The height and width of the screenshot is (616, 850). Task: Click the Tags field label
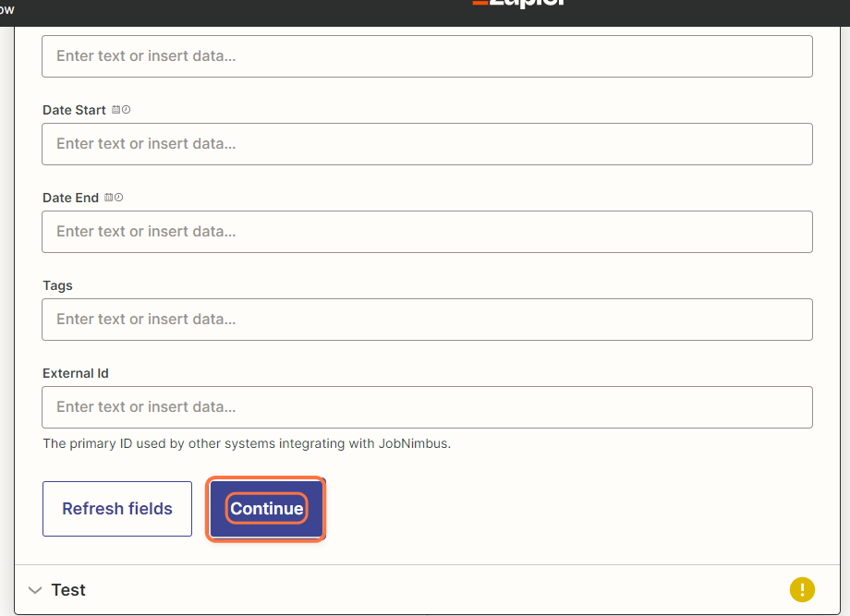pyautogui.click(x=57, y=285)
